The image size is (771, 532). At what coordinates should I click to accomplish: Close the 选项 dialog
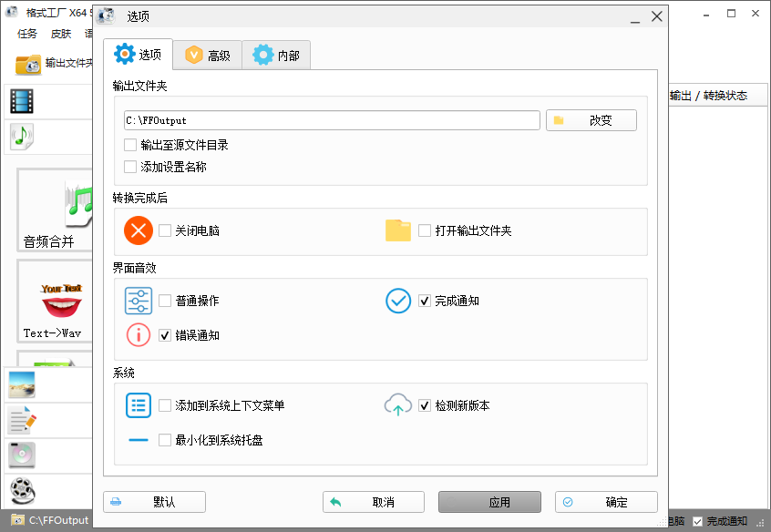point(656,16)
